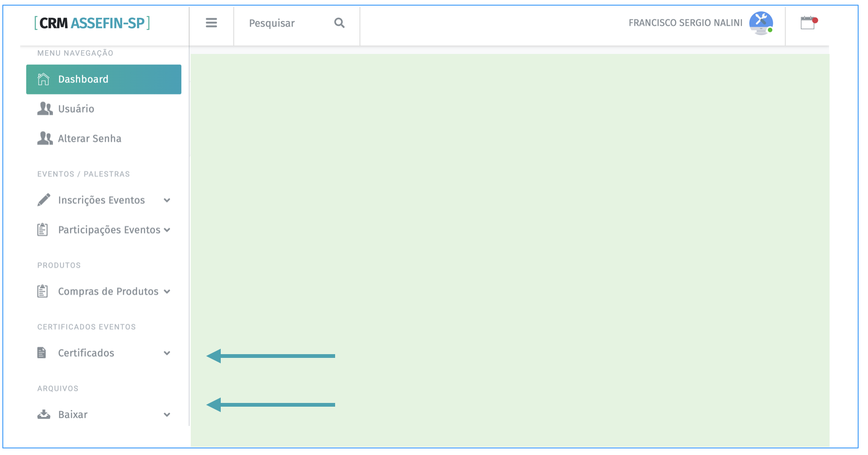Screen dimensions: 868x455
Task: Click the Compras de Produtos clipboard icon
Action: [x=43, y=291]
